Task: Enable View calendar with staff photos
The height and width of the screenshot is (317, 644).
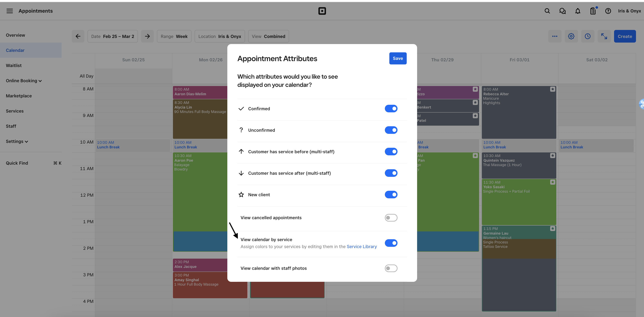Action: [x=391, y=268]
